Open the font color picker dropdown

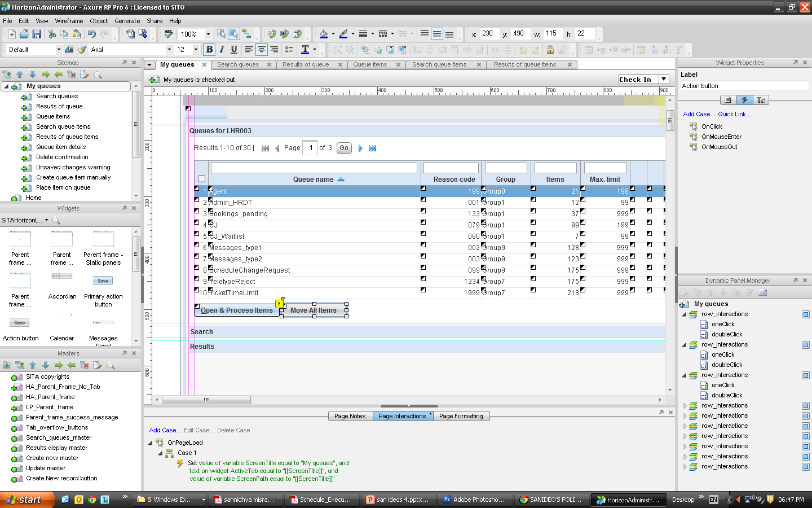(315, 50)
